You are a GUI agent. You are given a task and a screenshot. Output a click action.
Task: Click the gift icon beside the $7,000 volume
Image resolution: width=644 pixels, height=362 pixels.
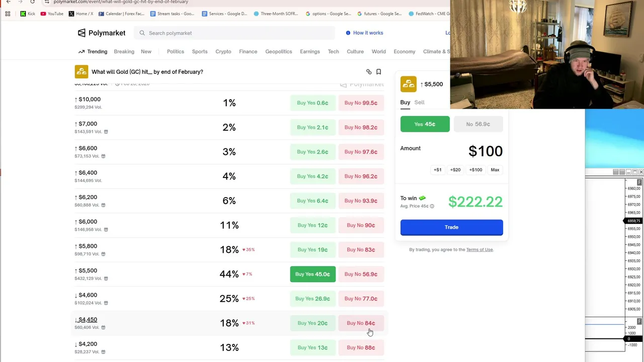click(106, 132)
